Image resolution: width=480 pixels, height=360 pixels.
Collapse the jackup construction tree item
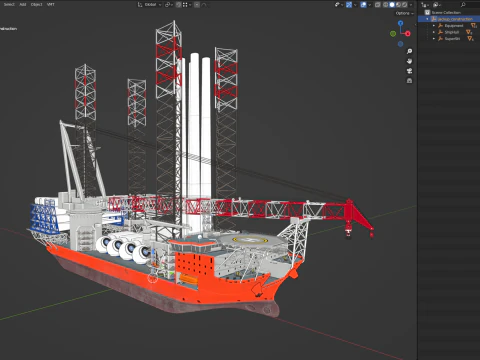(427, 19)
